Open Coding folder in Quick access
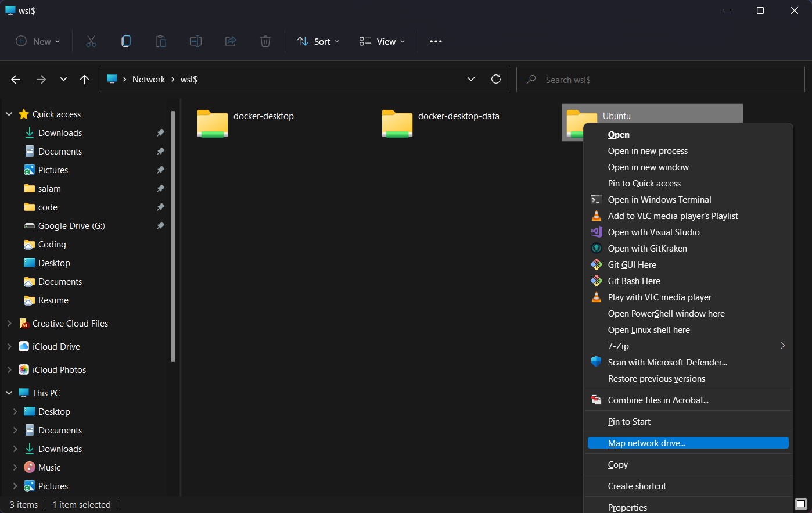 click(52, 245)
